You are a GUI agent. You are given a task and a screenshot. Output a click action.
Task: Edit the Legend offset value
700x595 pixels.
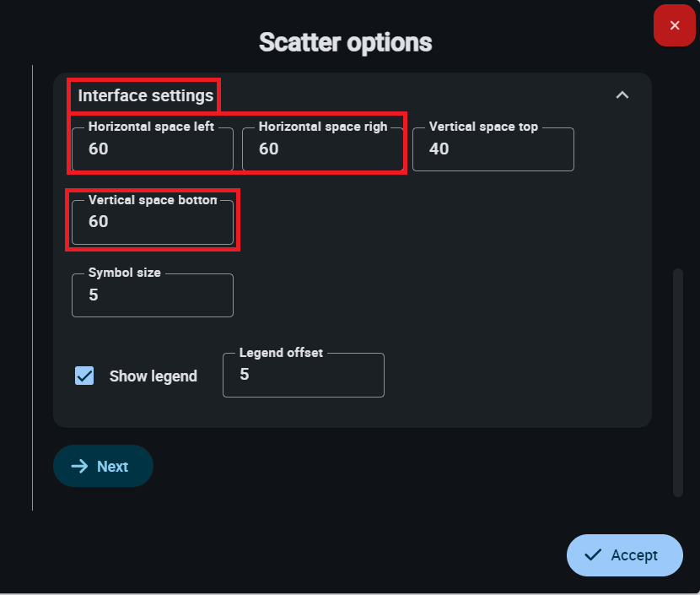click(303, 375)
